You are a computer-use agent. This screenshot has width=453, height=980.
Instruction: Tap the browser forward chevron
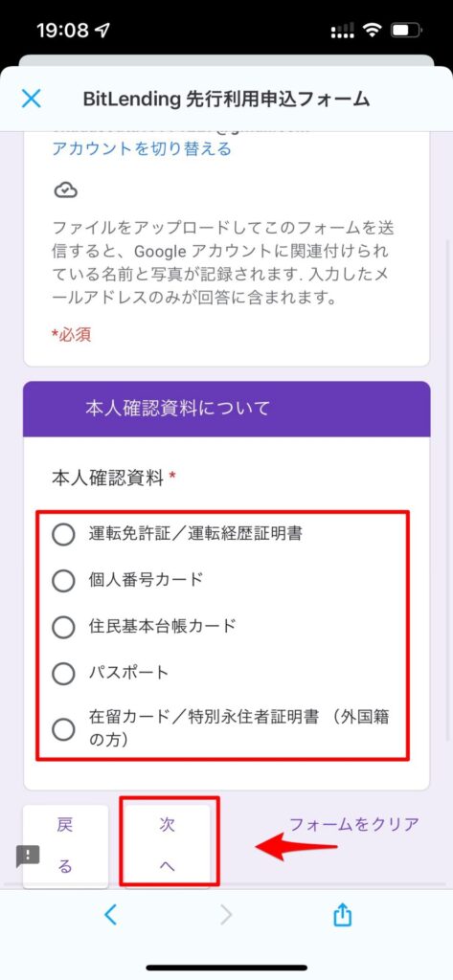[225, 914]
